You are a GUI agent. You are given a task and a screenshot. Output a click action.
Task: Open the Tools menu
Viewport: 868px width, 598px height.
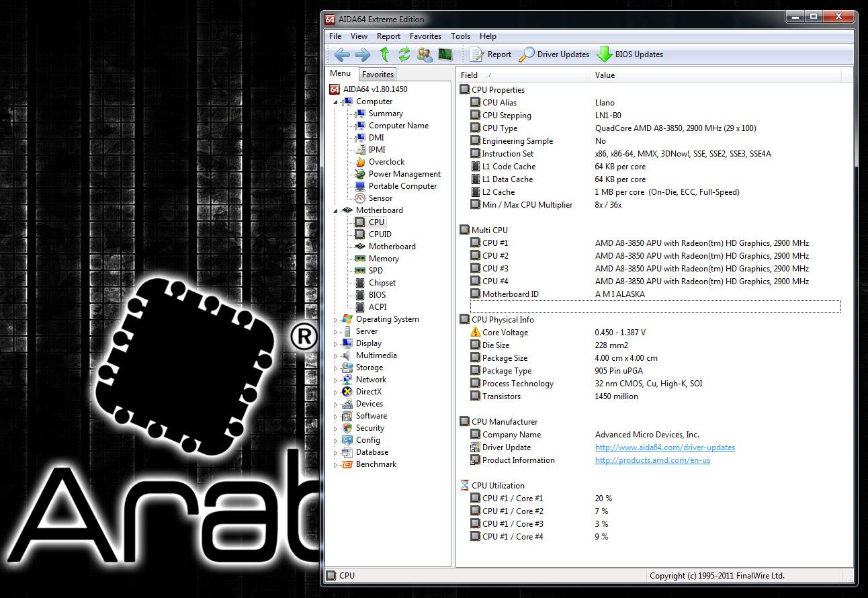click(460, 36)
